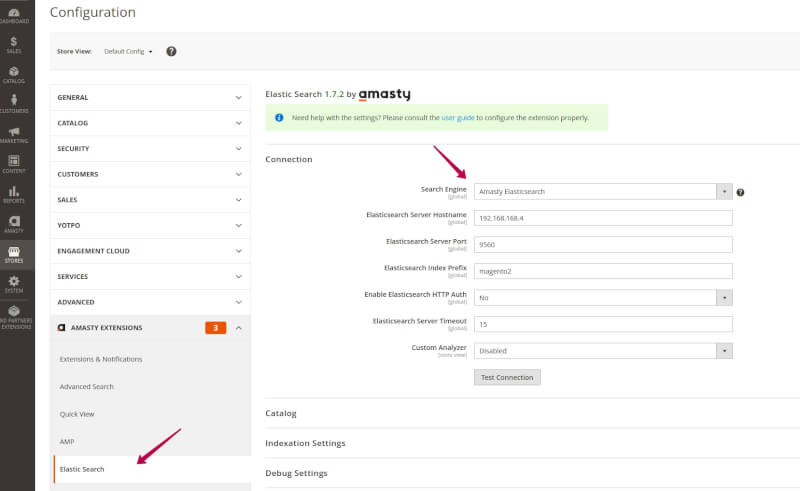The image size is (800, 491).
Task: Open AMP settings
Action: tap(67, 442)
